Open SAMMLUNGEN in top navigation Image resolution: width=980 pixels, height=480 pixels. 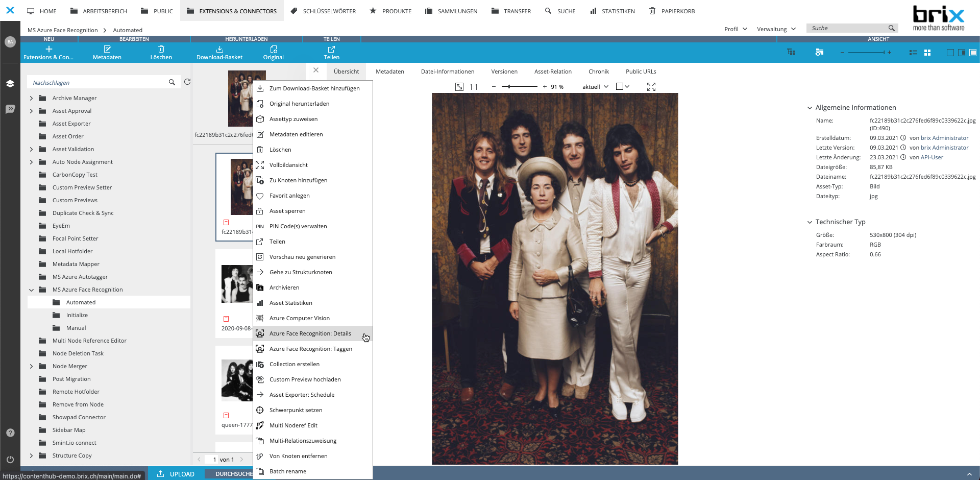[451, 11]
